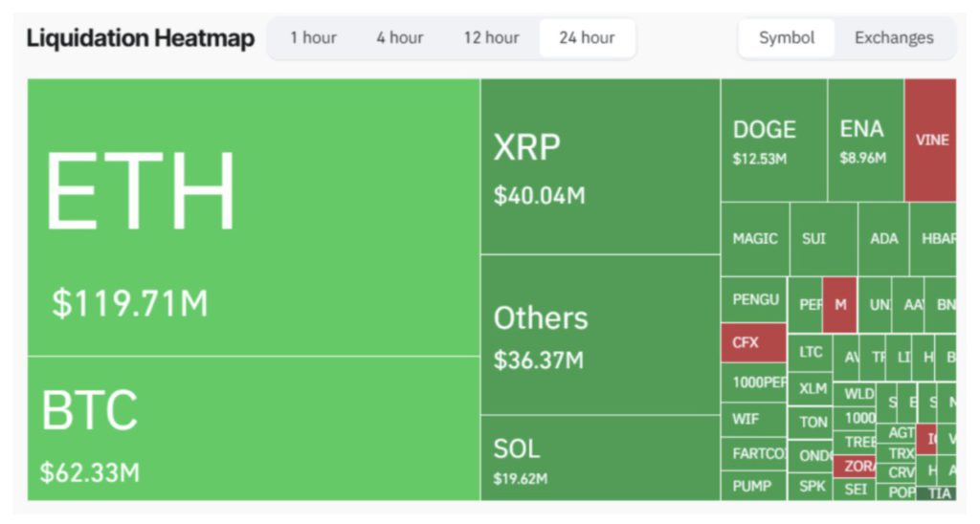Click the red CFX tile
This screenshot has width=980, height=524.
753,342
